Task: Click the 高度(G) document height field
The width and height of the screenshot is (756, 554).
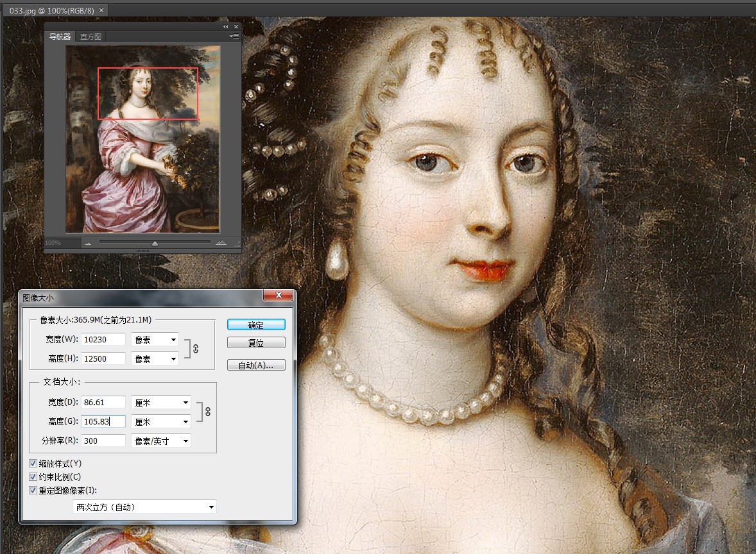Action: tap(103, 421)
